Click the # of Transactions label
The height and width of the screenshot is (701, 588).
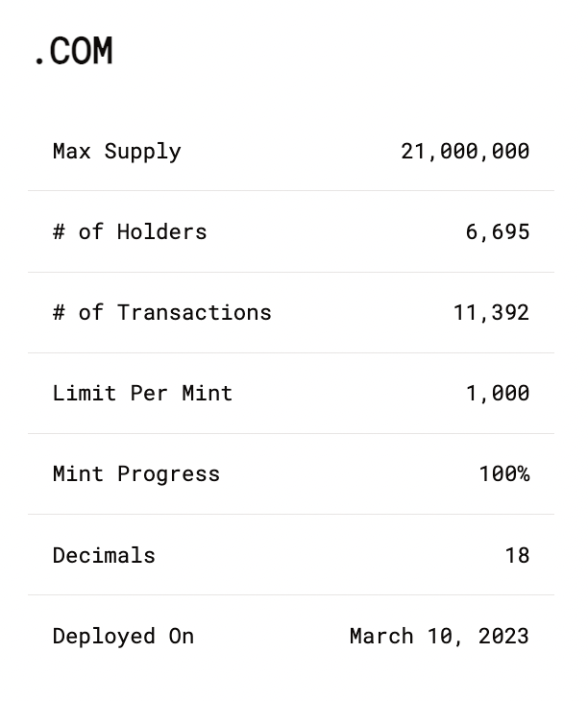click(162, 312)
